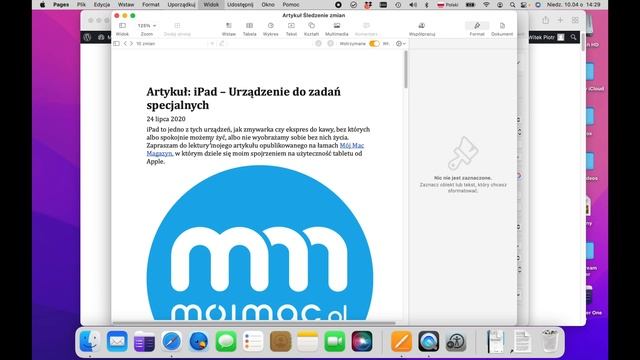Open the Uporządkuj menu
The image size is (640, 360).
tap(181, 4)
